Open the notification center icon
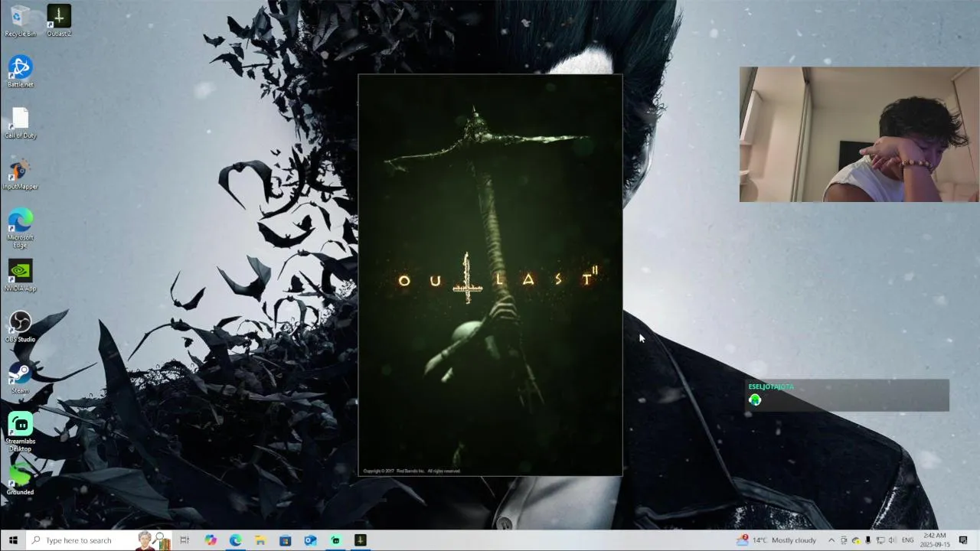The width and height of the screenshot is (980, 551). [963, 540]
